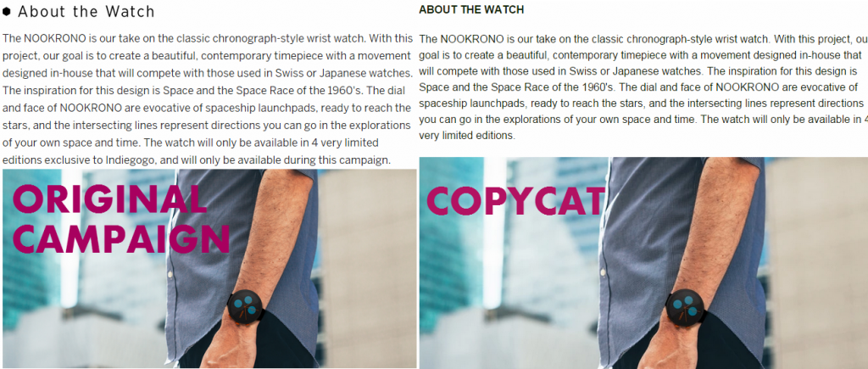
Task: Click the hexagon bullet beside About the Watch
Action: click(x=7, y=11)
